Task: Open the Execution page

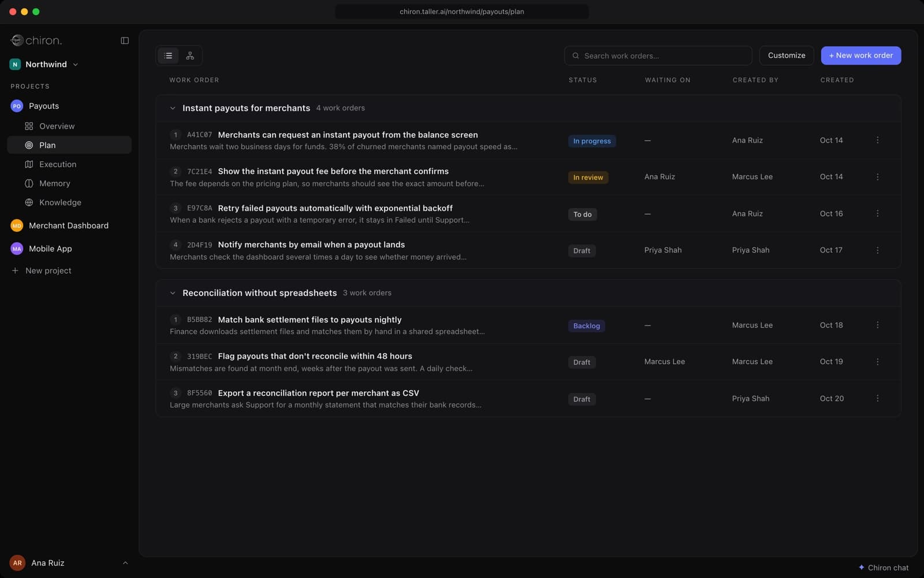Action: [x=69, y=164]
